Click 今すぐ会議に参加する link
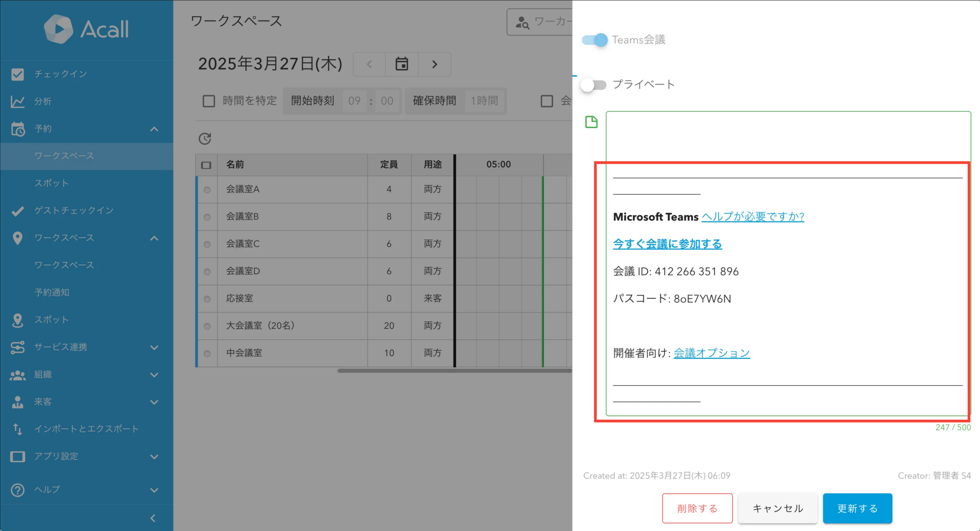 (667, 244)
